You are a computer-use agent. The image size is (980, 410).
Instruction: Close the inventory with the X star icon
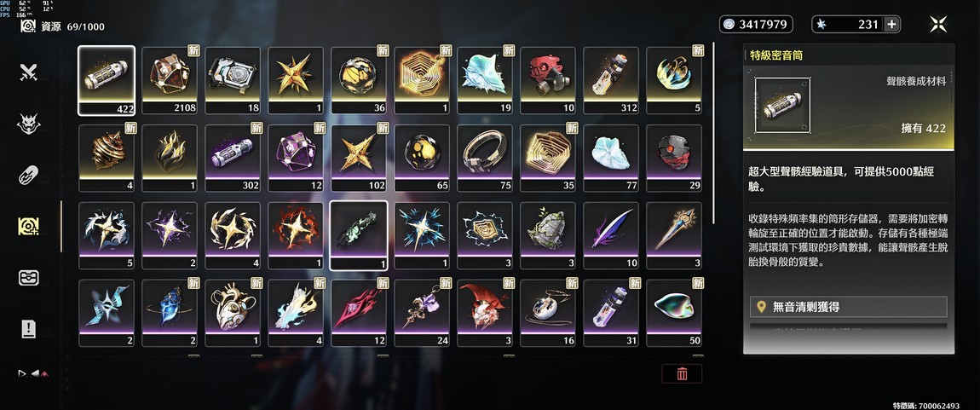(x=938, y=25)
